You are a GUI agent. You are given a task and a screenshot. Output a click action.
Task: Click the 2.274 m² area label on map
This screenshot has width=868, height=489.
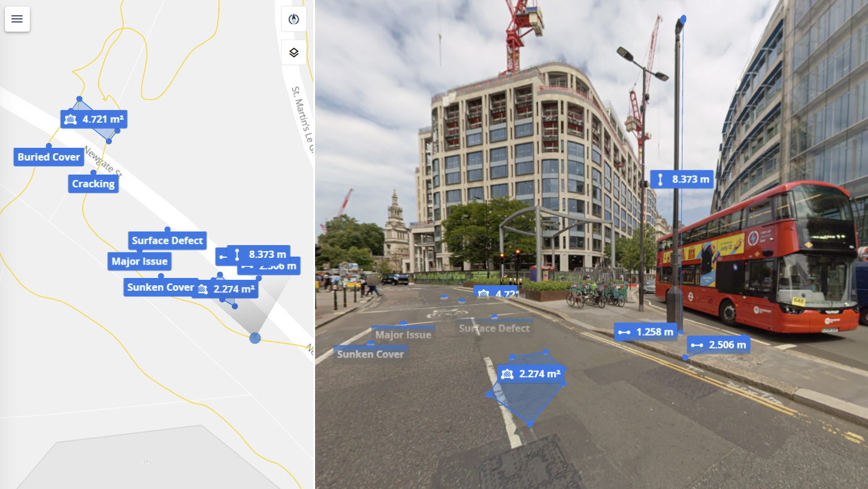coord(225,290)
